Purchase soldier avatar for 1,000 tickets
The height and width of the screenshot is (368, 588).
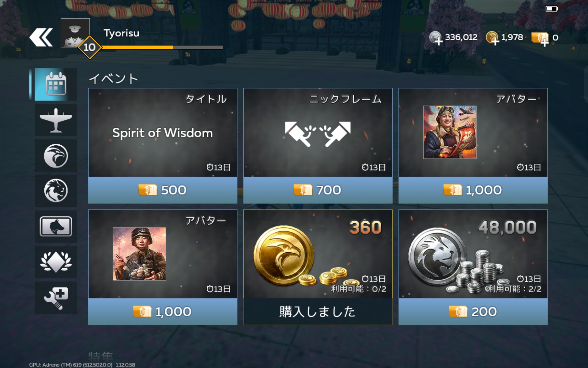pyautogui.click(x=163, y=312)
